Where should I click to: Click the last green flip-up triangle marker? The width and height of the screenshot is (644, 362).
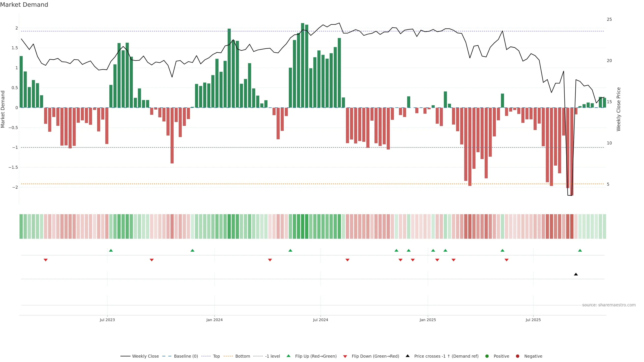pos(580,250)
